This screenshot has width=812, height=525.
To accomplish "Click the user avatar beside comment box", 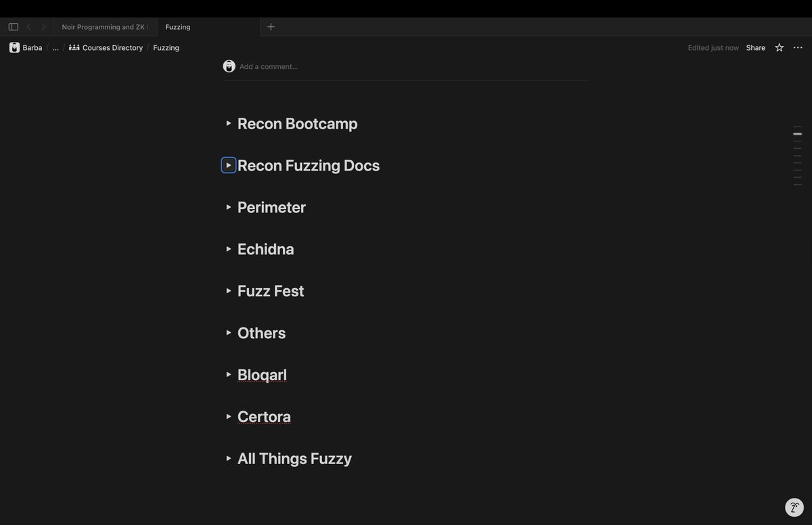I will (229, 66).
